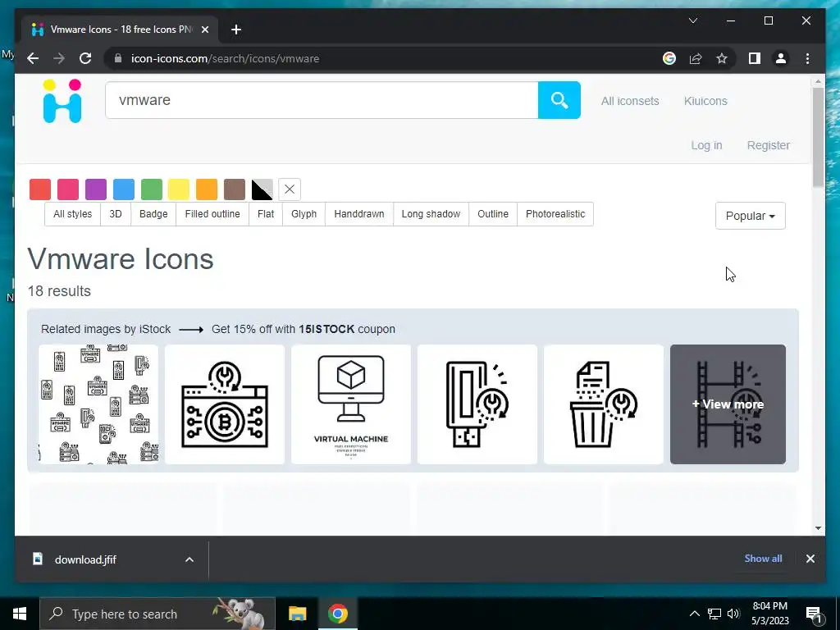Open the Kiuicons link
Viewport: 840px width, 630px height.
[x=705, y=101]
